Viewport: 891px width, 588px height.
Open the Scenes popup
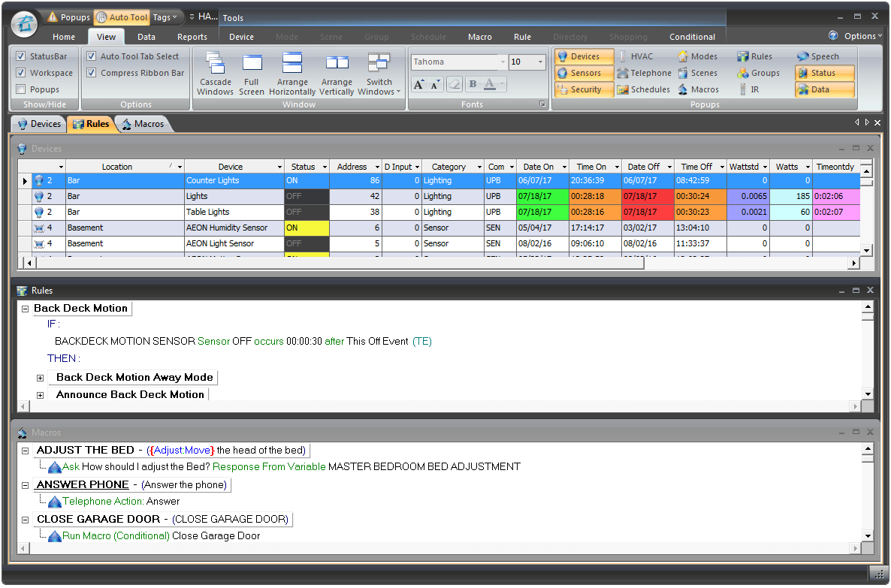(x=698, y=73)
